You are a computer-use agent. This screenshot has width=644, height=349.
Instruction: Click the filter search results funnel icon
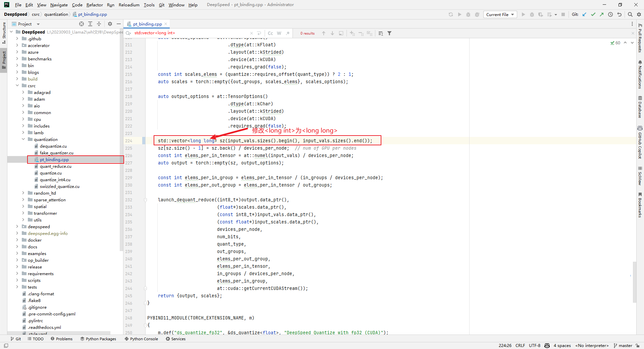[389, 33]
